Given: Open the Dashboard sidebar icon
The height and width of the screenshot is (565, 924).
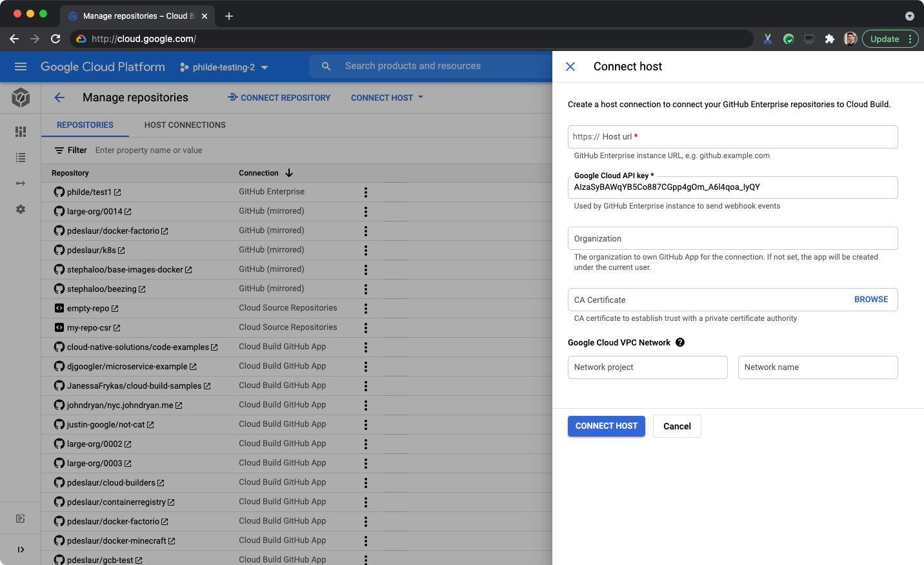Looking at the screenshot, I should pos(21,132).
